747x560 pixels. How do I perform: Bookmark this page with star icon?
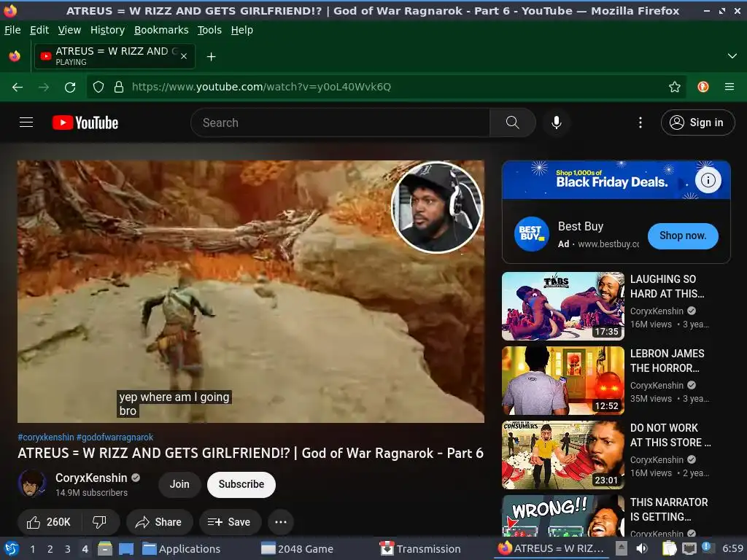click(674, 87)
